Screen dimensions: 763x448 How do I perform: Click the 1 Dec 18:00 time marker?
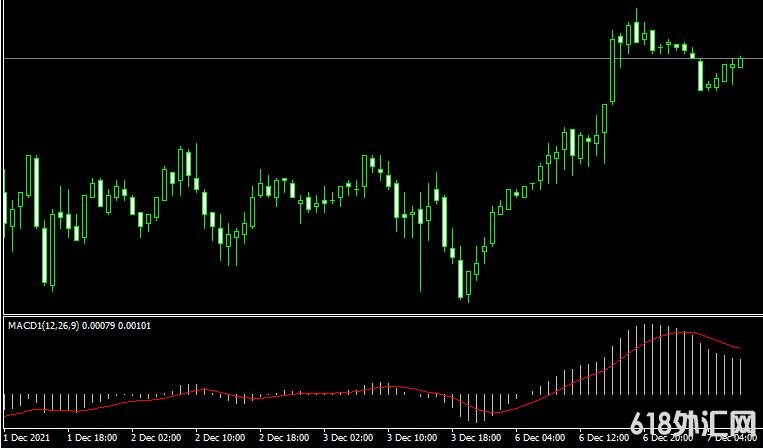(93, 438)
